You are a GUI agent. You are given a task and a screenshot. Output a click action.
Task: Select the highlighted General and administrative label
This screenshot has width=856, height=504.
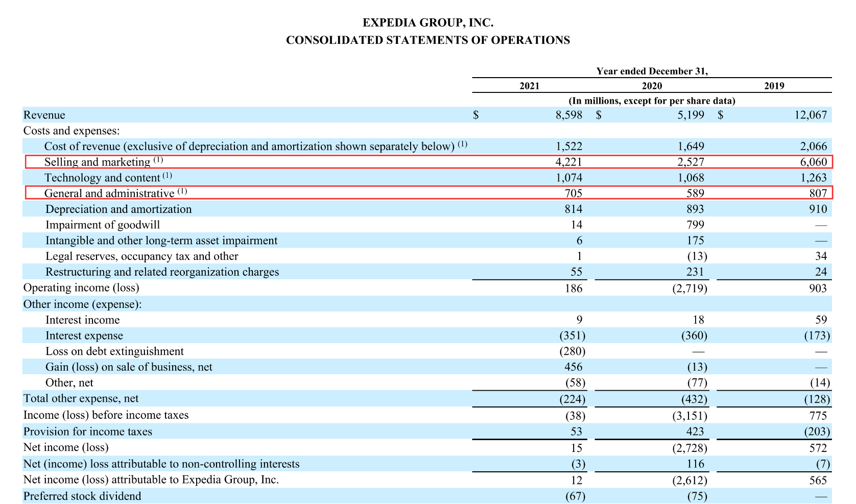point(109,193)
